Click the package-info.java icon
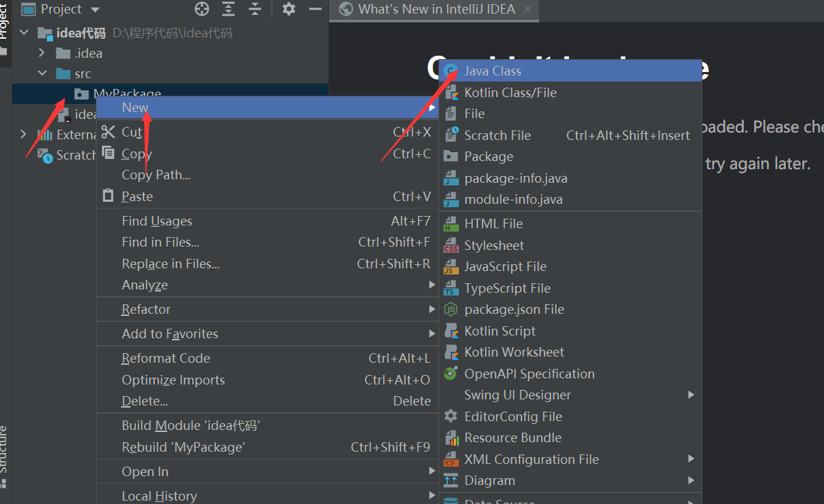Screen dimensions: 824x504 click(451, 178)
